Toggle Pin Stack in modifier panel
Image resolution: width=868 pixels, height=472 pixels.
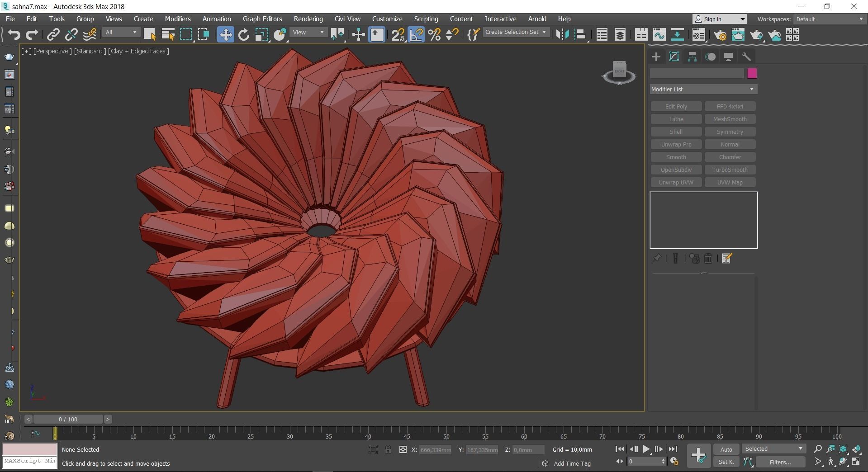[x=656, y=259]
